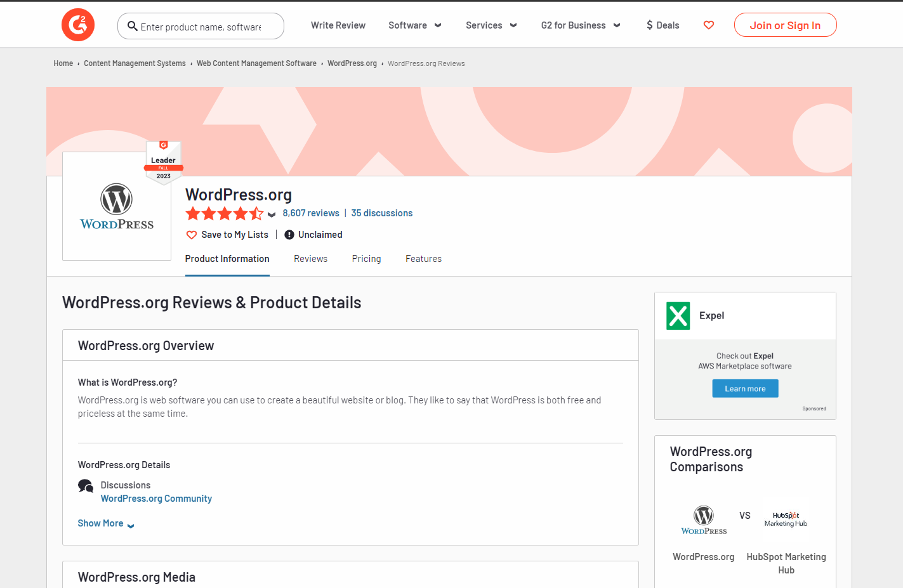Click the WordPress.org Overview heading
The image size is (903, 588).
click(x=146, y=346)
